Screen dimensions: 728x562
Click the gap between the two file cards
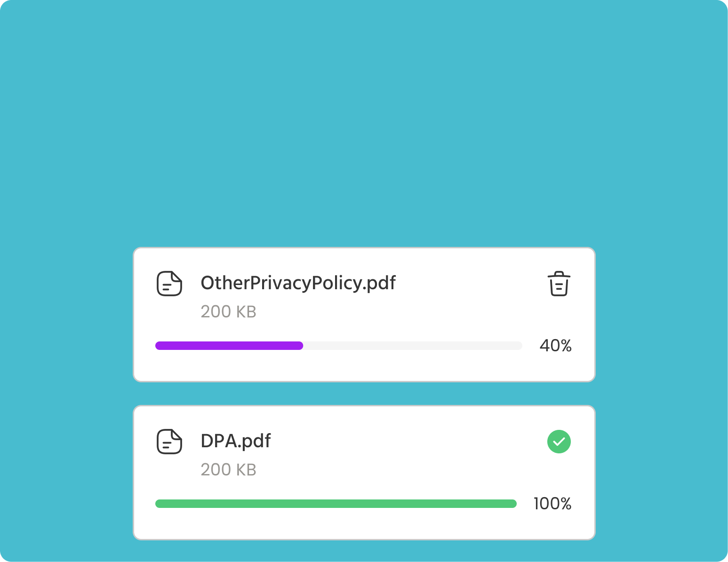[x=364, y=394]
